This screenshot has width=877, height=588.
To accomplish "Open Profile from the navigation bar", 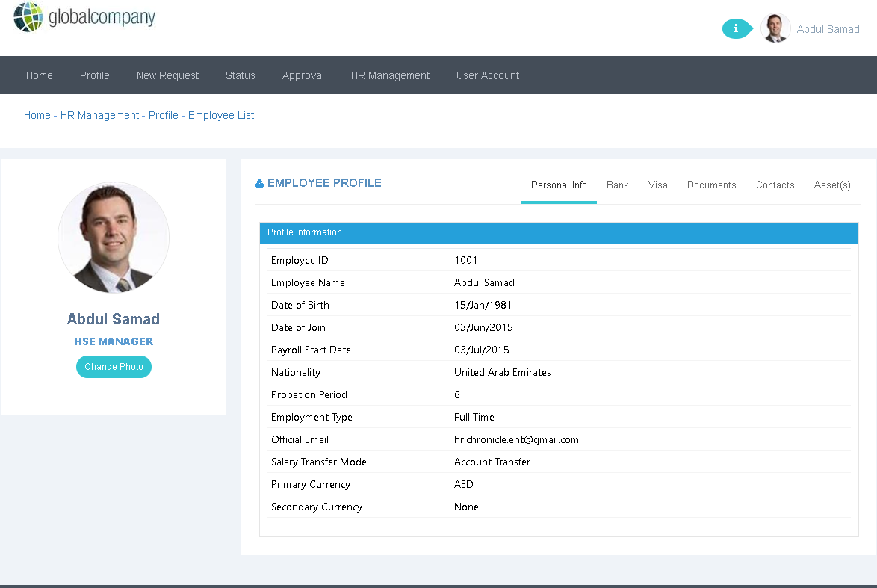I will tap(94, 75).
